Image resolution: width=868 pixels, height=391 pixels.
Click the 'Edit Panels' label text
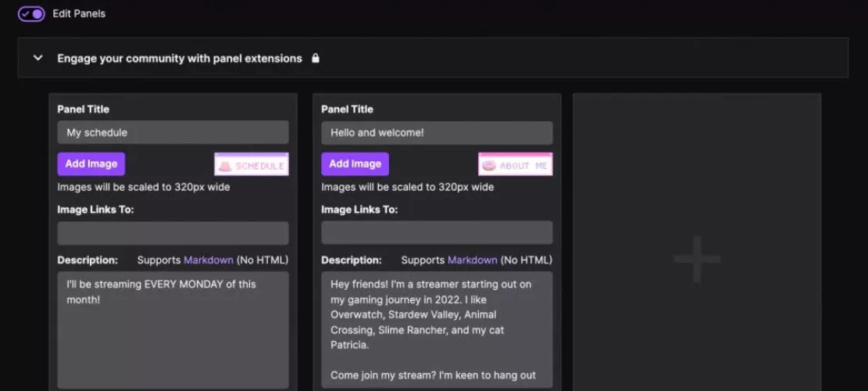click(79, 13)
